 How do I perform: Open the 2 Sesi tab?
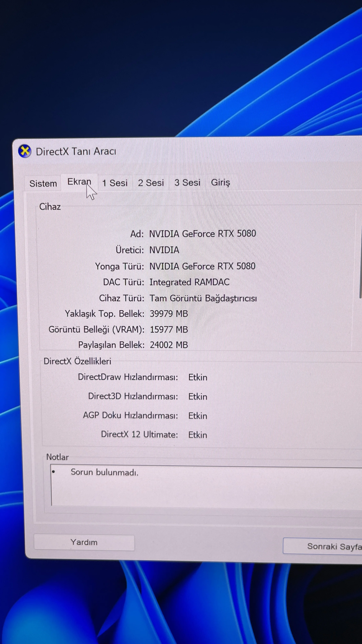pyautogui.click(x=151, y=183)
